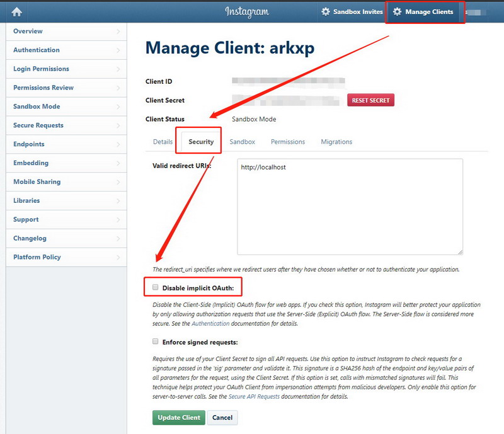Tick the Disable implicit OAuth checkbox

[x=156, y=287]
